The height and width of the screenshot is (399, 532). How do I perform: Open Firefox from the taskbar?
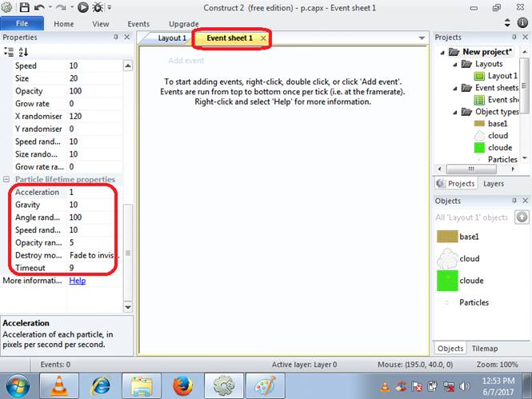[x=182, y=385]
